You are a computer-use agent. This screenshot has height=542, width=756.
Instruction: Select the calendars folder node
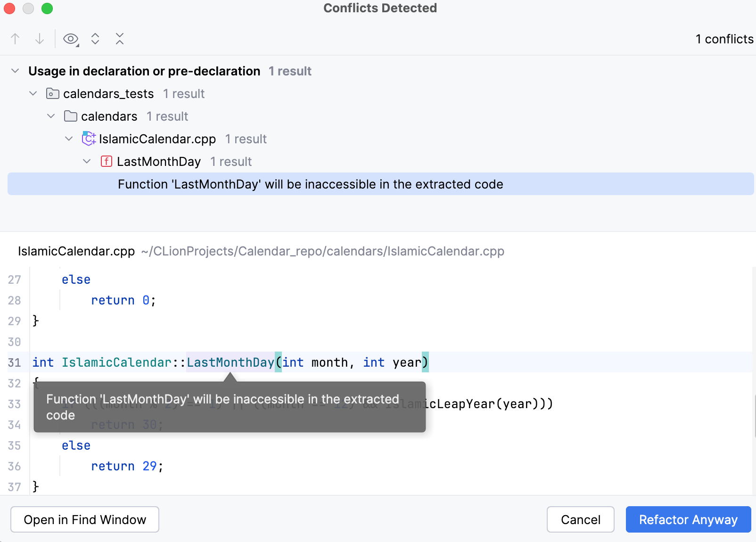tap(109, 116)
